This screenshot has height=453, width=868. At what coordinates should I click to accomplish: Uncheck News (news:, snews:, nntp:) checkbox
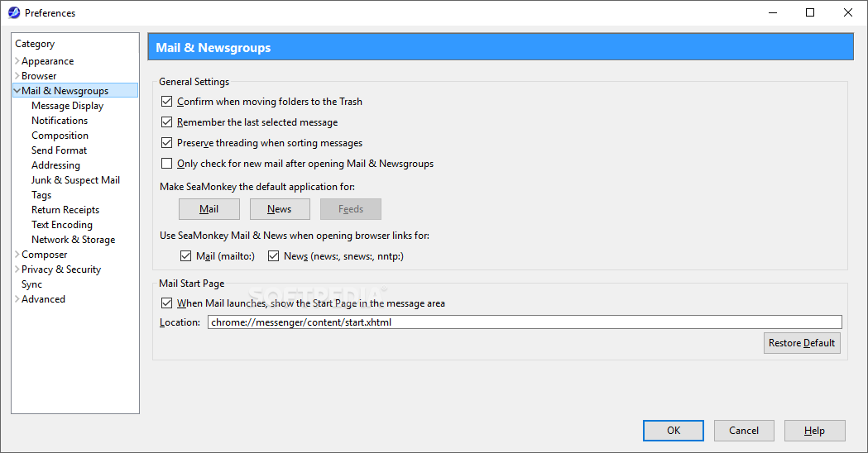tap(273, 255)
